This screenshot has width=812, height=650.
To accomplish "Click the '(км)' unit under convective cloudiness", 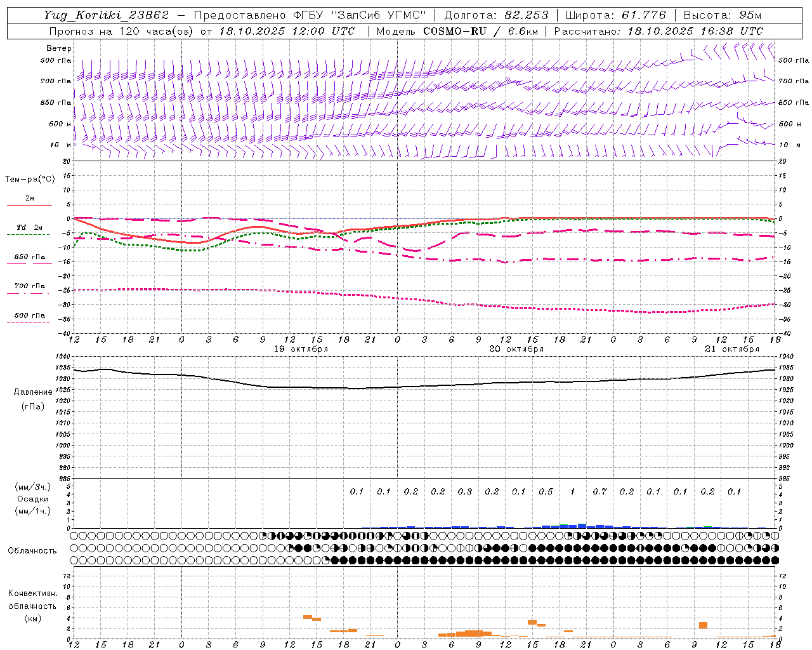I will (x=32, y=618).
